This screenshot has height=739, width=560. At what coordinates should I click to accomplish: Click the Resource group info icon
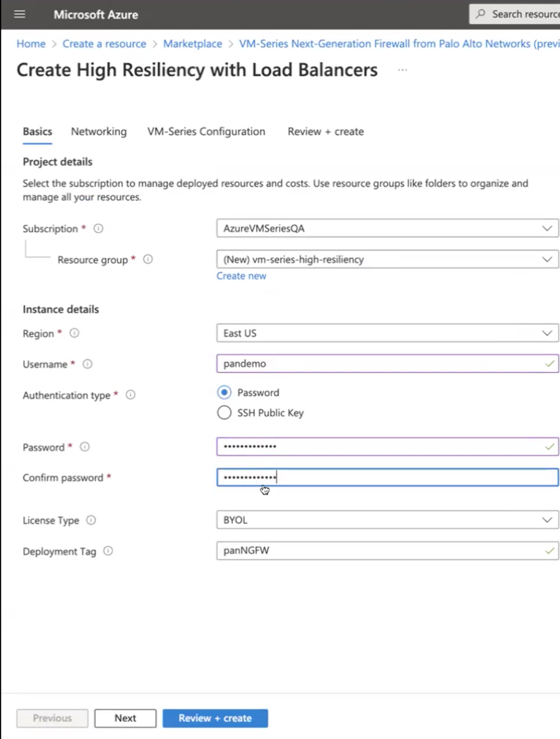tap(148, 259)
